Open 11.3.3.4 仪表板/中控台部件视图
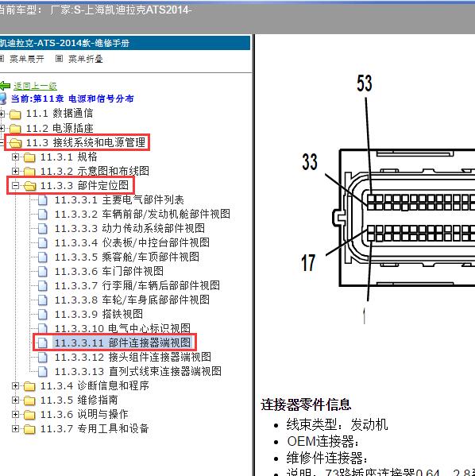Viewport: 475px width, 476px height. tap(132, 242)
